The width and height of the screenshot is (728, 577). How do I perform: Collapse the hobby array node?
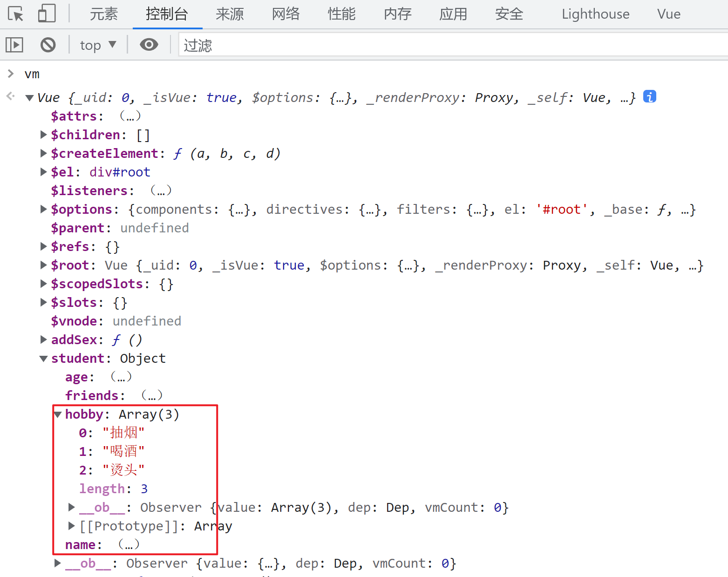click(58, 414)
